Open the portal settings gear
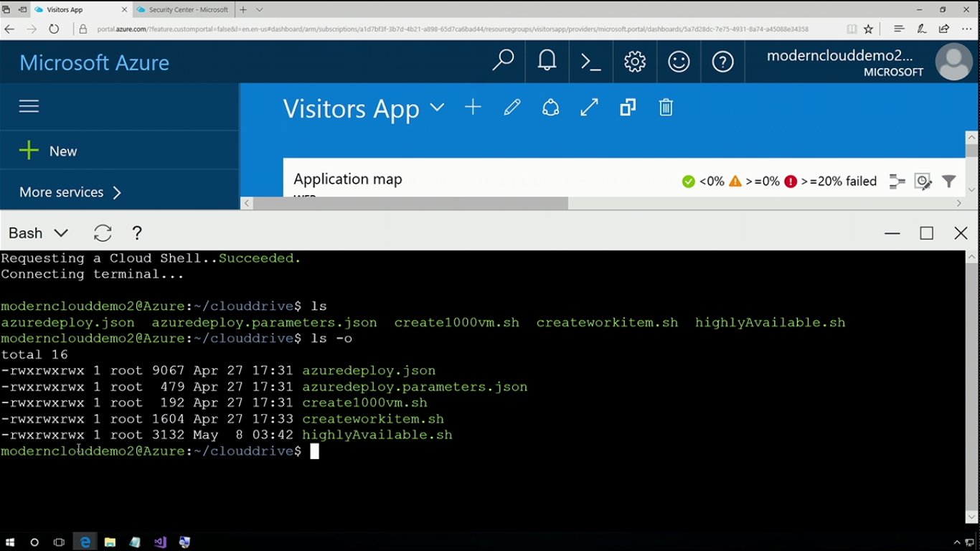 click(635, 62)
